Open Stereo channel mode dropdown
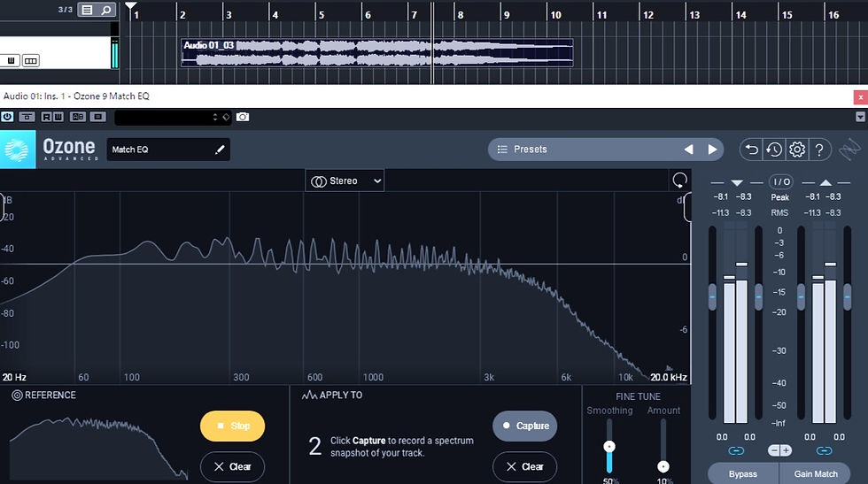Screen dimensions: 868x484 coord(345,181)
